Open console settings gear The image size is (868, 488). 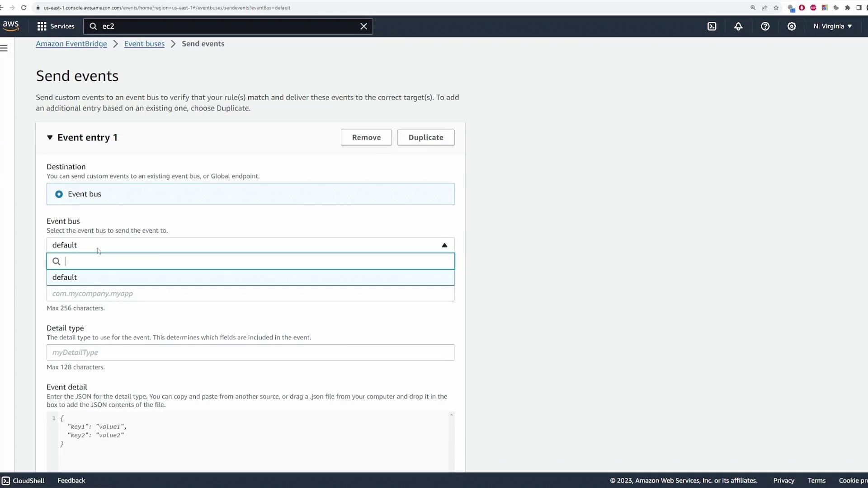click(792, 26)
